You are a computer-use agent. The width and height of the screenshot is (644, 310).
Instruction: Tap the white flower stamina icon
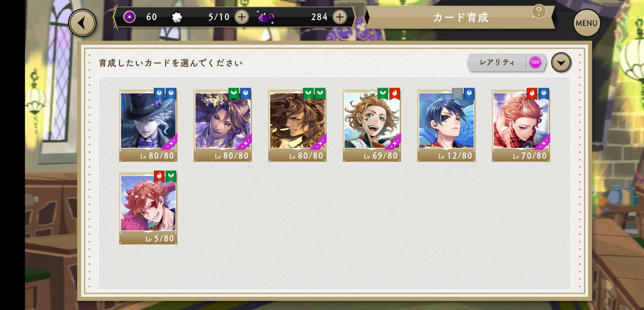click(x=177, y=17)
